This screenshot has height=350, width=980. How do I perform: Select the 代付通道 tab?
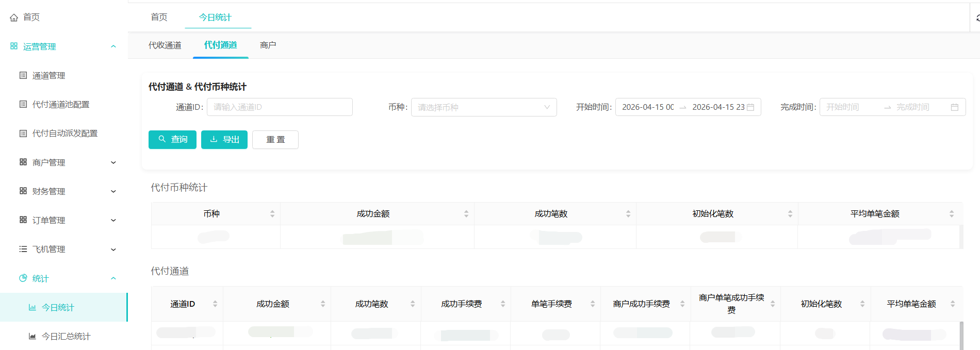(221, 45)
